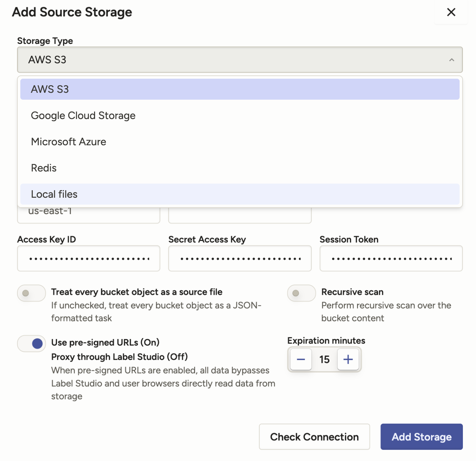This screenshot has height=461, width=476.
Task: Click the Add Storage button
Action: click(422, 437)
